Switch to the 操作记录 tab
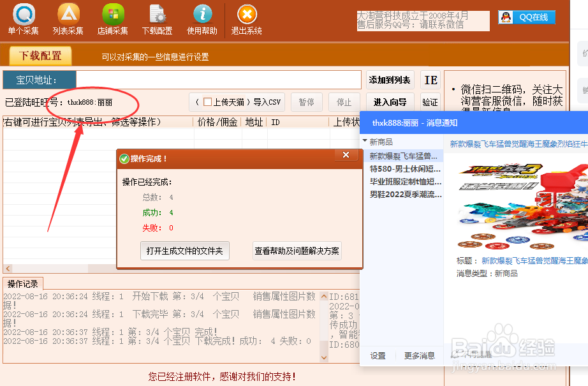Viewport: 588px width, 386px height. 23,285
